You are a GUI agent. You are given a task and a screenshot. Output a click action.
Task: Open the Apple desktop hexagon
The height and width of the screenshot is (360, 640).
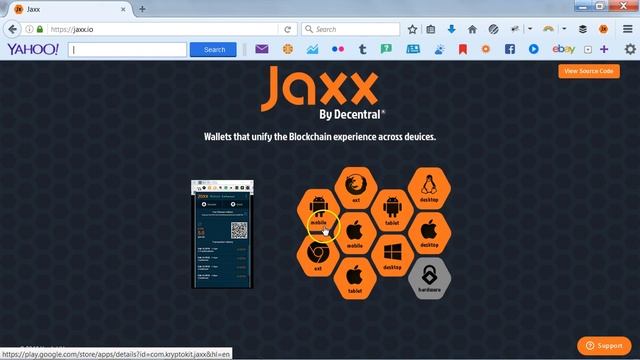coord(429,233)
